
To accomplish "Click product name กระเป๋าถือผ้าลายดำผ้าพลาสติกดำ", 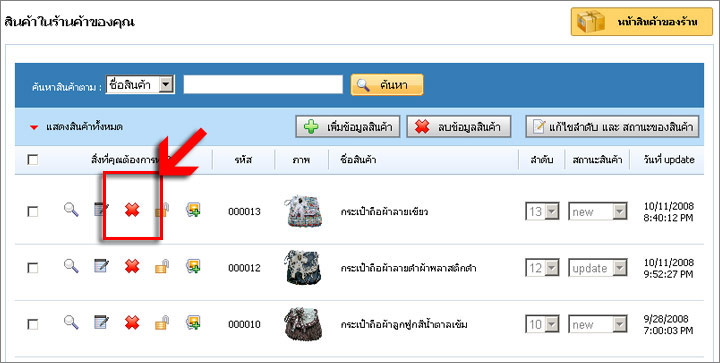I will [408, 268].
